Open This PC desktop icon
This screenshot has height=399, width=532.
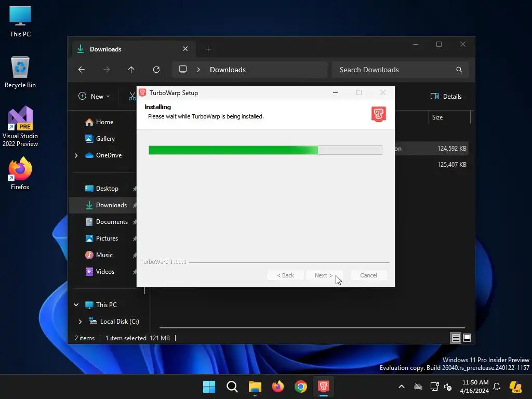pos(20,21)
